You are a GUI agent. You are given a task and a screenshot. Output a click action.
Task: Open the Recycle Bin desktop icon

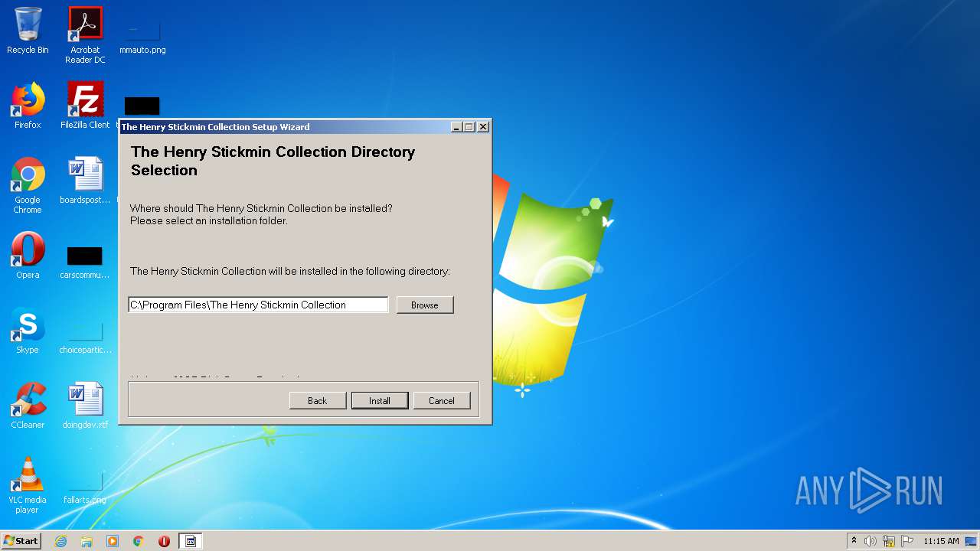pos(28,31)
